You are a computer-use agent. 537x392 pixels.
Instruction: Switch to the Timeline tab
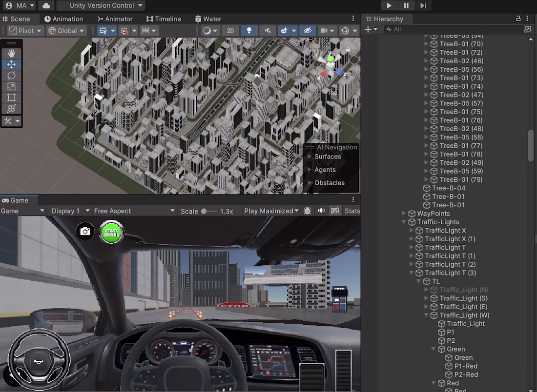point(164,19)
